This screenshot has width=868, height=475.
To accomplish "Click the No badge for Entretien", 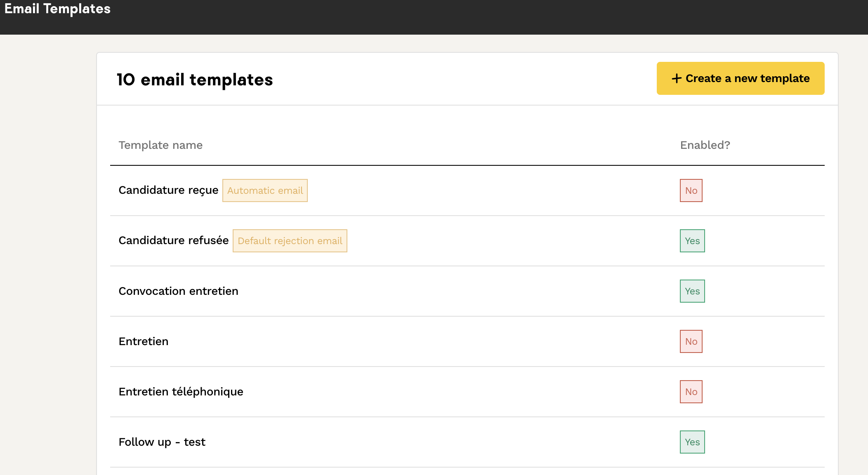I will click(x=691, y=341).
